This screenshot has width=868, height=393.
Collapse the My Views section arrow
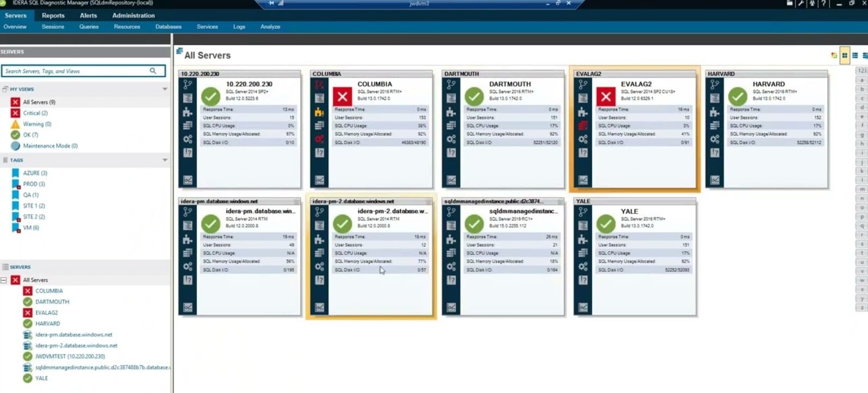(x=165, y=89)
